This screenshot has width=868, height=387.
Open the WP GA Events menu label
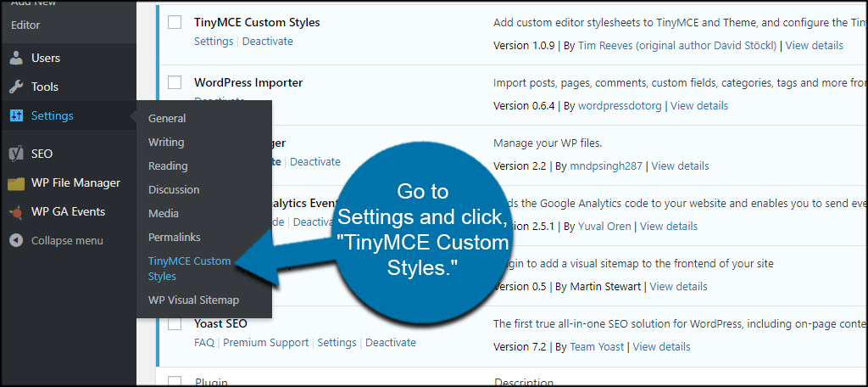point(68,211)
